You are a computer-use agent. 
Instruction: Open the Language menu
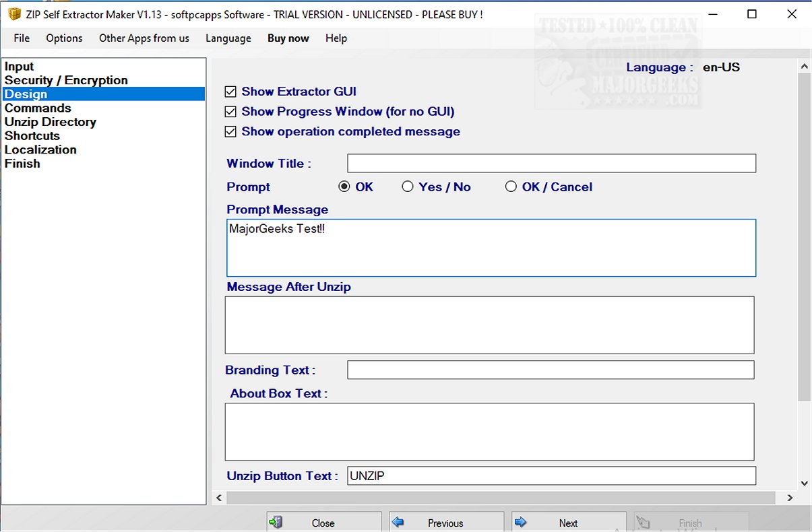(228, 38)
